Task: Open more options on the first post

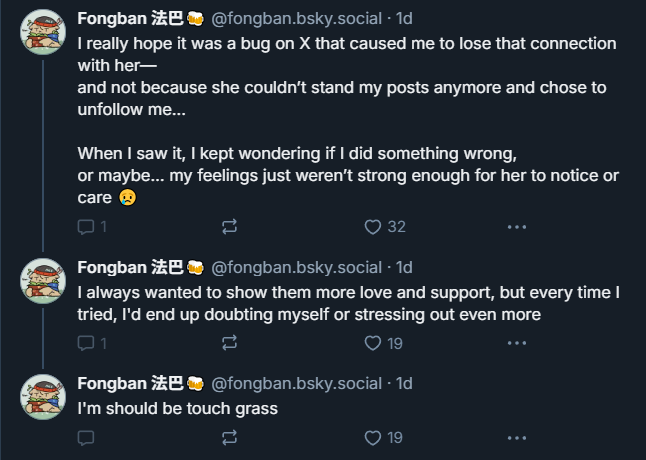Action: tap(516, 227)
